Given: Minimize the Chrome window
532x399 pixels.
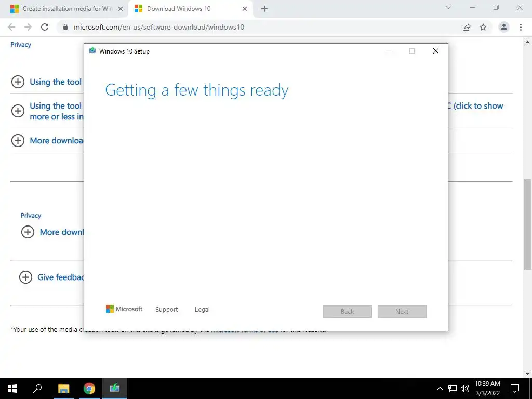Looking at the screenshot, I should [472, 7].
